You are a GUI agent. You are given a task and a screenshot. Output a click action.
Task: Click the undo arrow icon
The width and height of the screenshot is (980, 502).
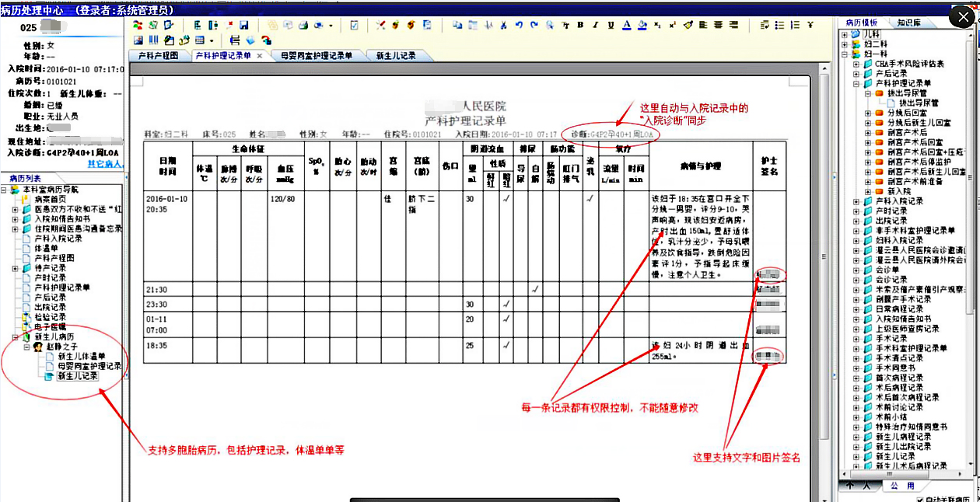click(519, 25)
